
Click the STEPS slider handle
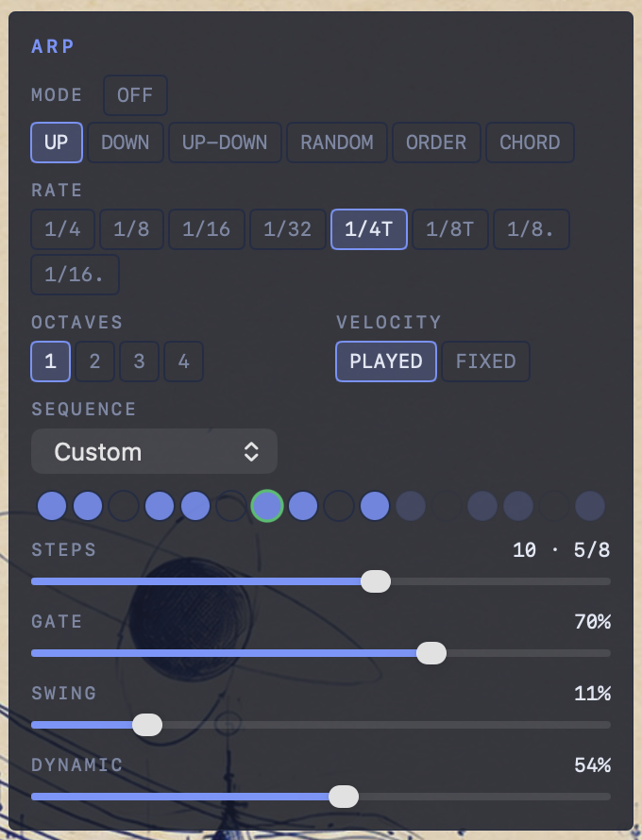click(376, 581)
